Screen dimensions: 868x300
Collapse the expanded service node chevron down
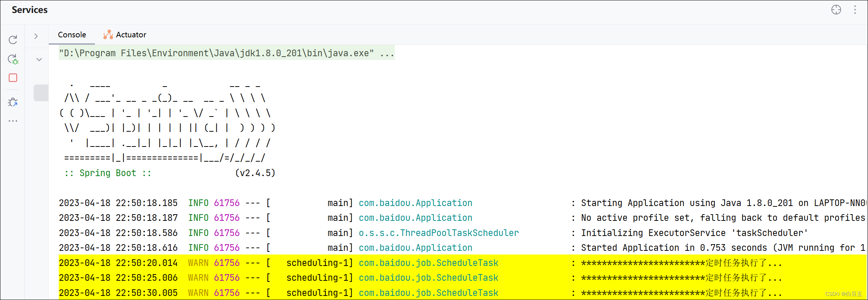coord(39,59)
